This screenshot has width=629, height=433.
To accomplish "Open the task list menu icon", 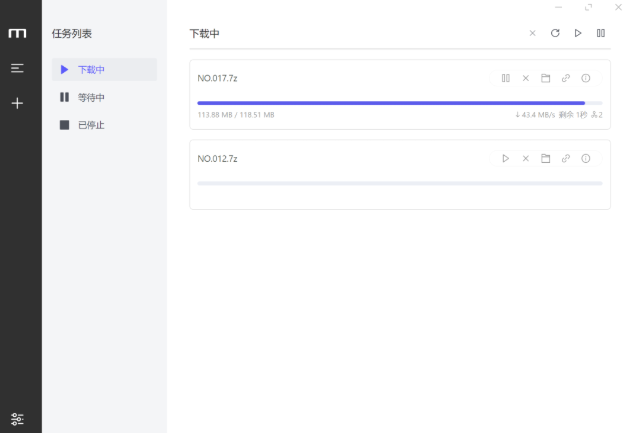I will [x=17, y=68].
